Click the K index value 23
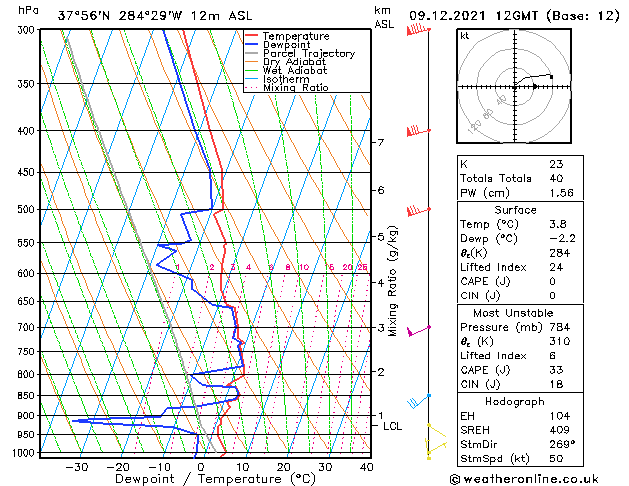The image size is (629, 486). (x=556, y=164)
